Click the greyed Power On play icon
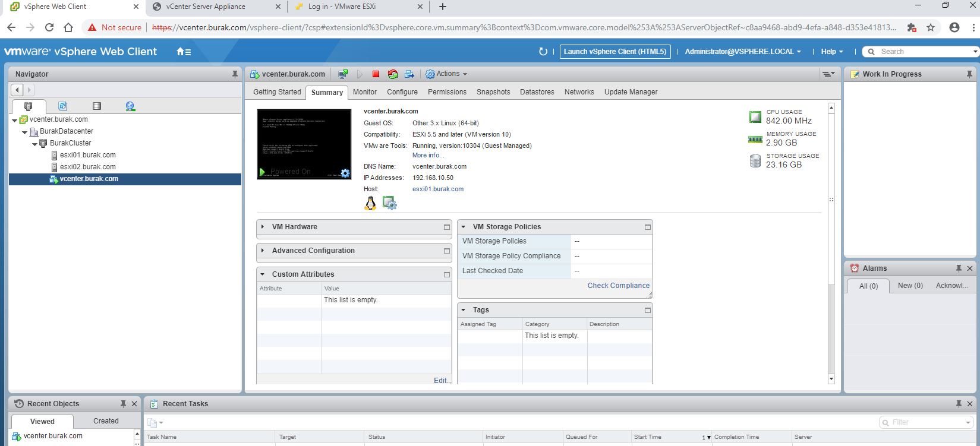 [360, 74]
